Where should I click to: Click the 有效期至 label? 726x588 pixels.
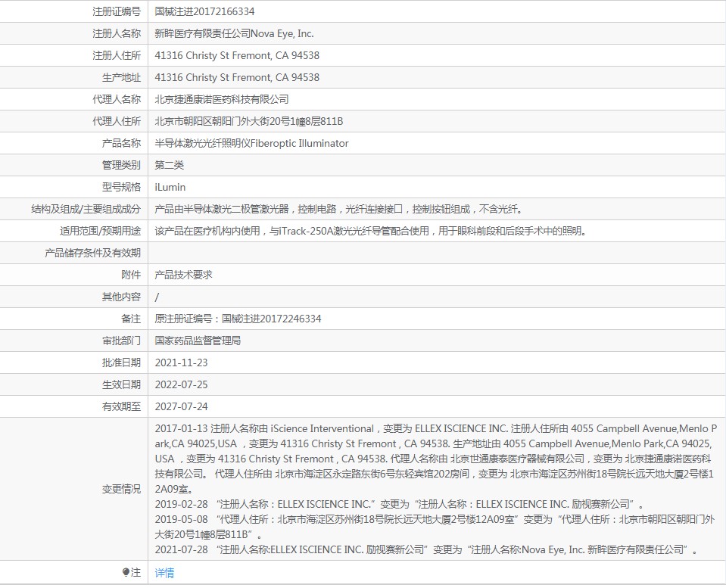click(121, 406)
